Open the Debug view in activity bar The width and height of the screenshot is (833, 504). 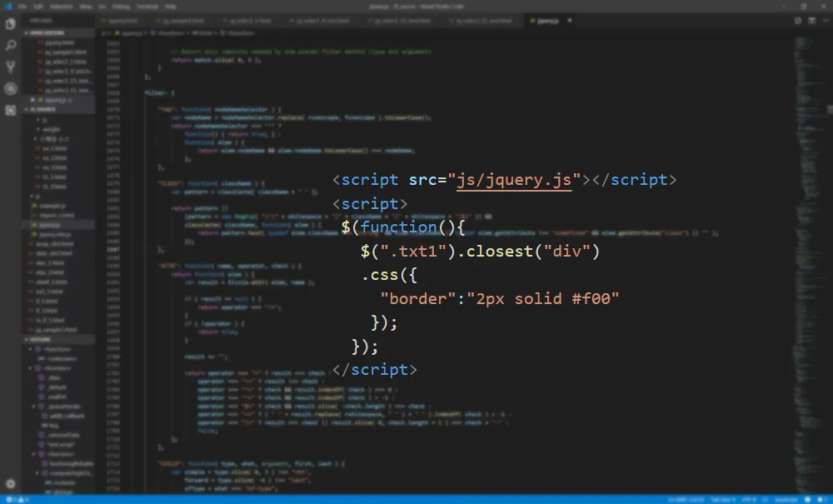click(10, 88)
